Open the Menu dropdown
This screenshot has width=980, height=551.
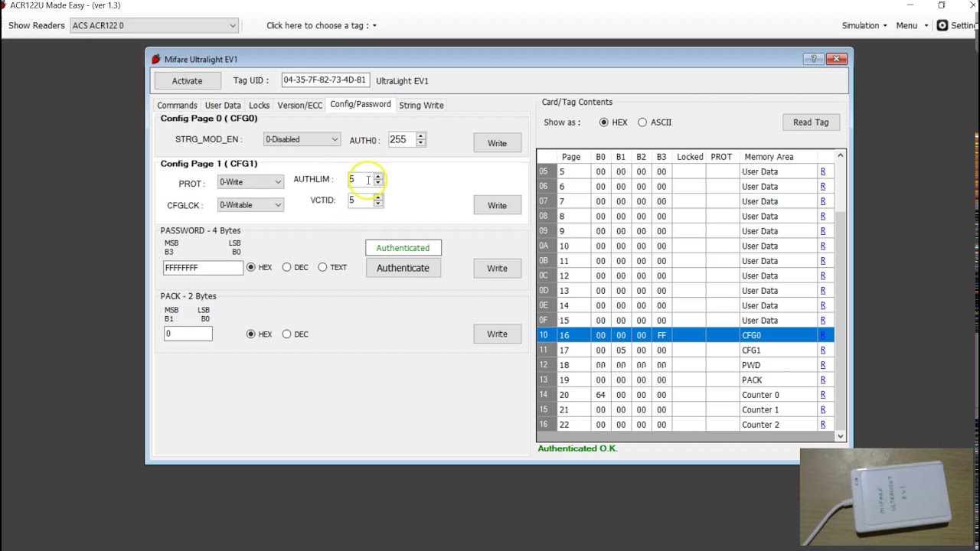[911, 25]
